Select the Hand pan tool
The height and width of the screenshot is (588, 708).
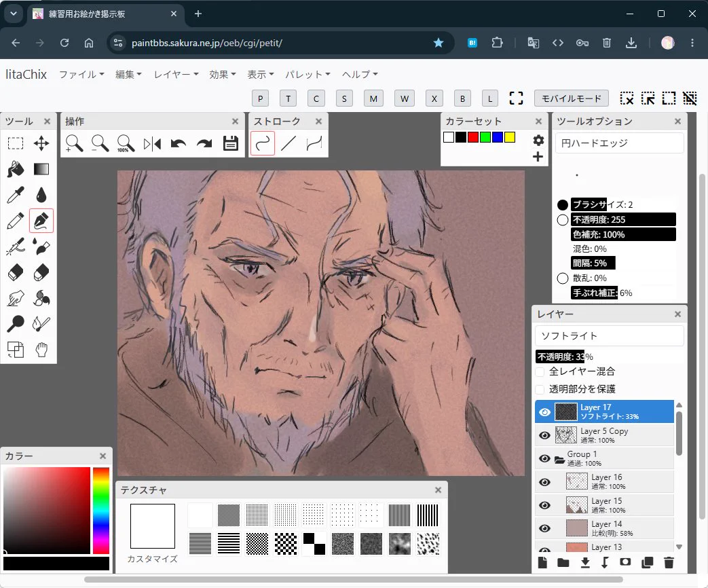(x=41, y=350)
